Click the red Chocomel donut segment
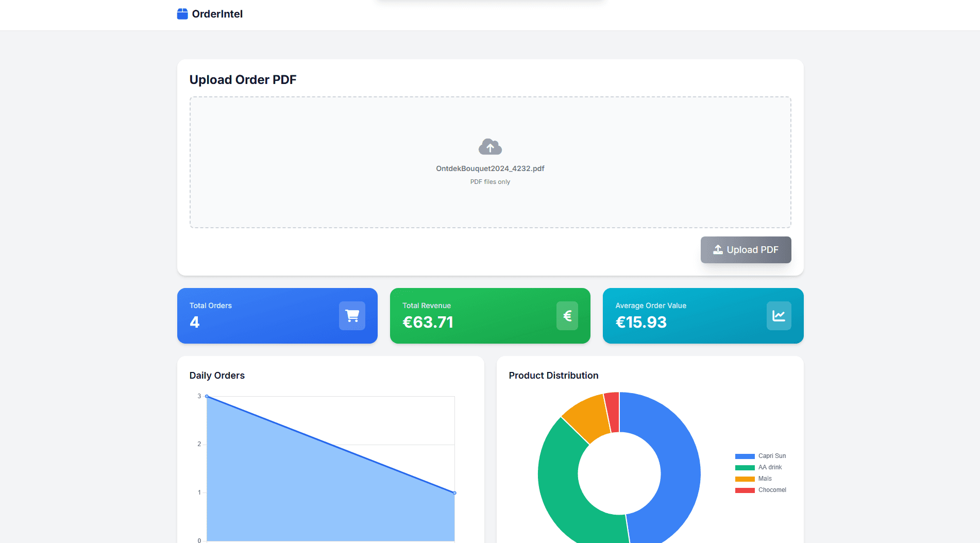 click(x=612, y=412)
